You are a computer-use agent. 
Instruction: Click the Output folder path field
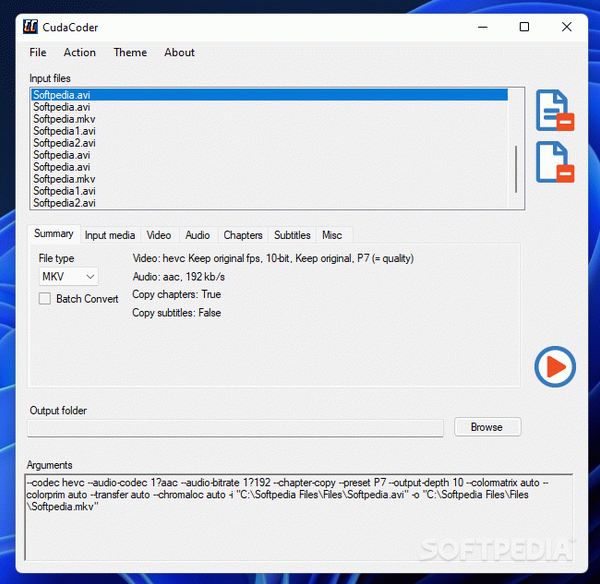point(235,428)
